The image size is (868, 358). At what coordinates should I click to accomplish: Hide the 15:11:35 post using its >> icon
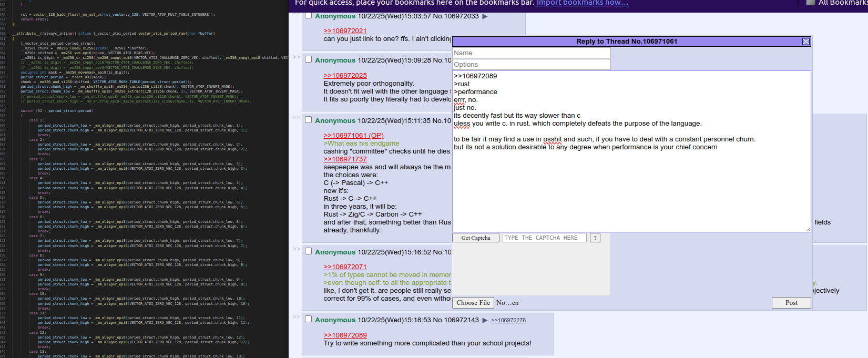(x=297, y=117)
